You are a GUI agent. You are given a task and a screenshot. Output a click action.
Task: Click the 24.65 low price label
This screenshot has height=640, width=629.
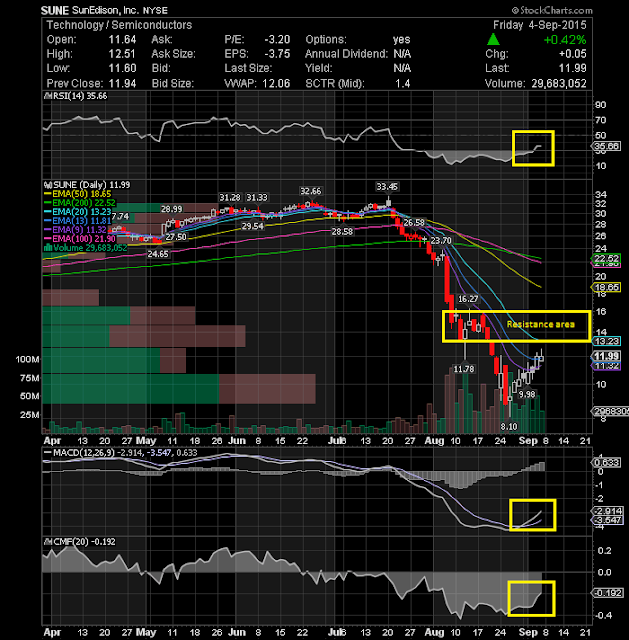point(158,254)
